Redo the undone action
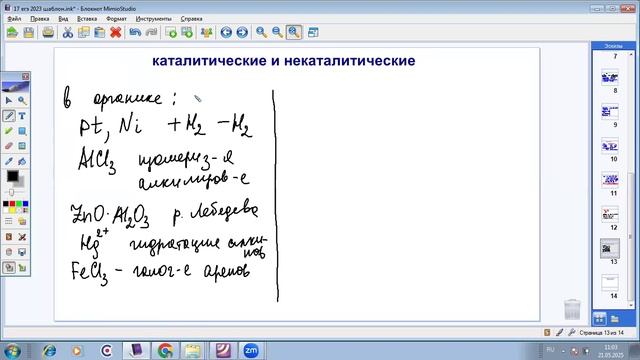 [x=151, y=32]
